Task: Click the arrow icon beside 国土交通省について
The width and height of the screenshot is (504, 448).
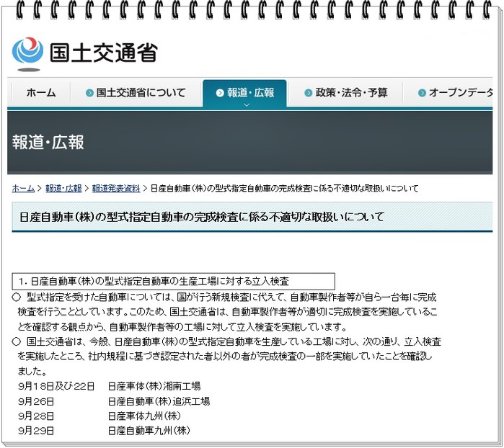Action: 89,93
